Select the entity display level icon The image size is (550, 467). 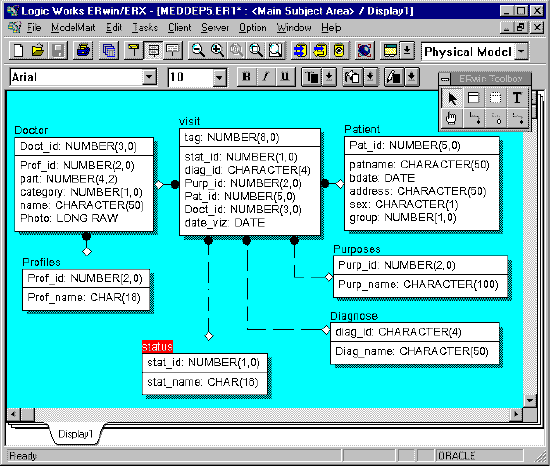tap(134, 51)
